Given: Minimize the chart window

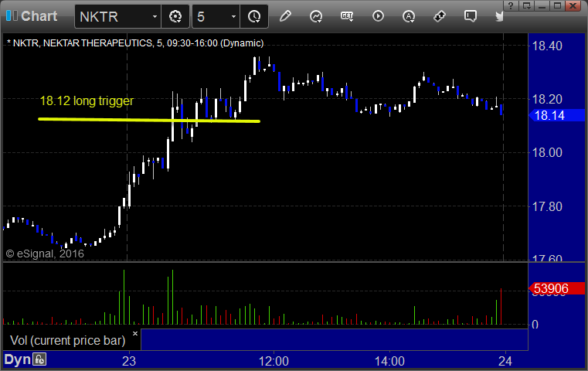Looking at the screenshot, I should [x=542, y=5].
